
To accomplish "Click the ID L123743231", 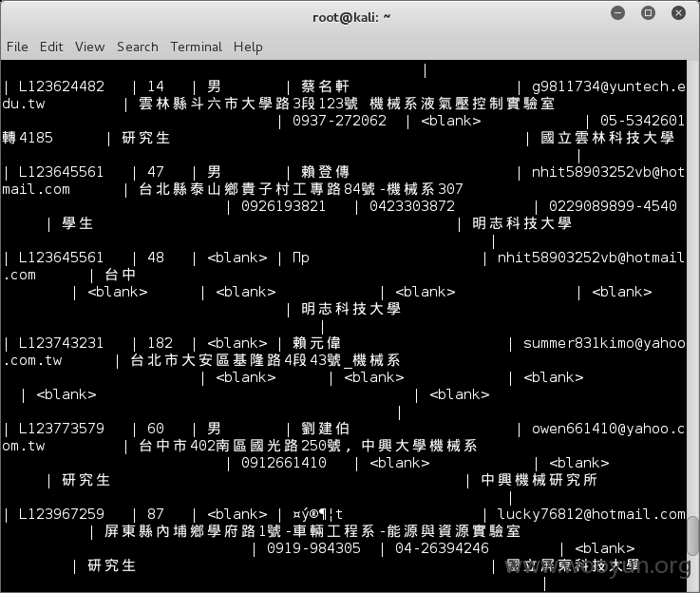I will pos(61,343).
